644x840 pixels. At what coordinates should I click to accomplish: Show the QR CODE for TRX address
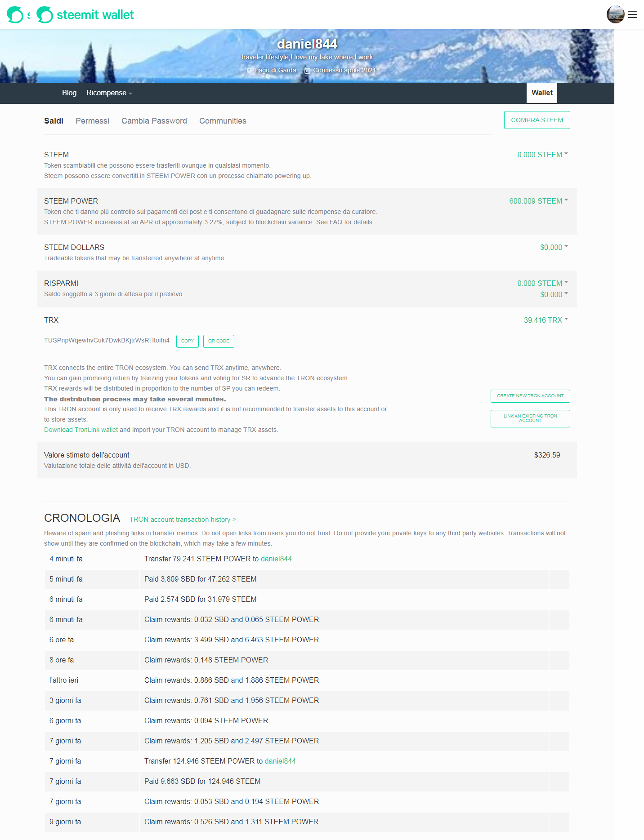click(x=219, y=341)
